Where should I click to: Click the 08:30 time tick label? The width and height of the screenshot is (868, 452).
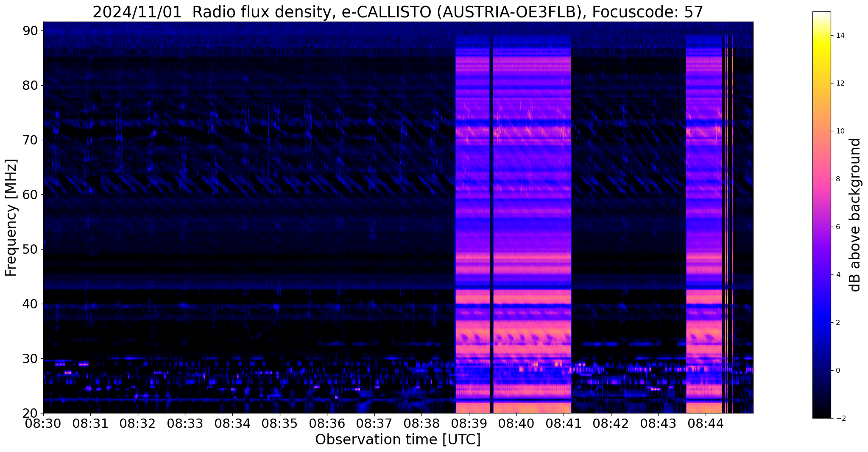[x=43, y=424]
